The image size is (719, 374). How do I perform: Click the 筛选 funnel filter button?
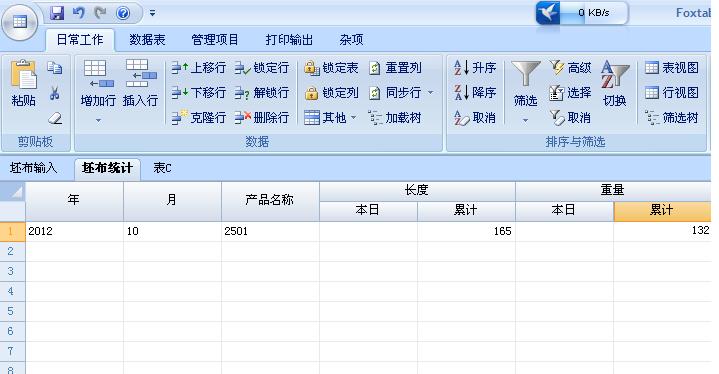525,83
